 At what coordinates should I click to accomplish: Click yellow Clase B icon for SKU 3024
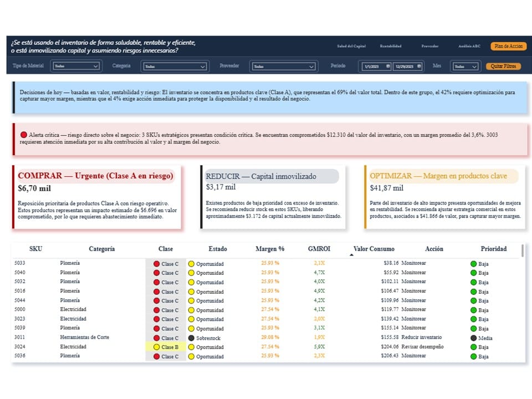coord(156,347)
